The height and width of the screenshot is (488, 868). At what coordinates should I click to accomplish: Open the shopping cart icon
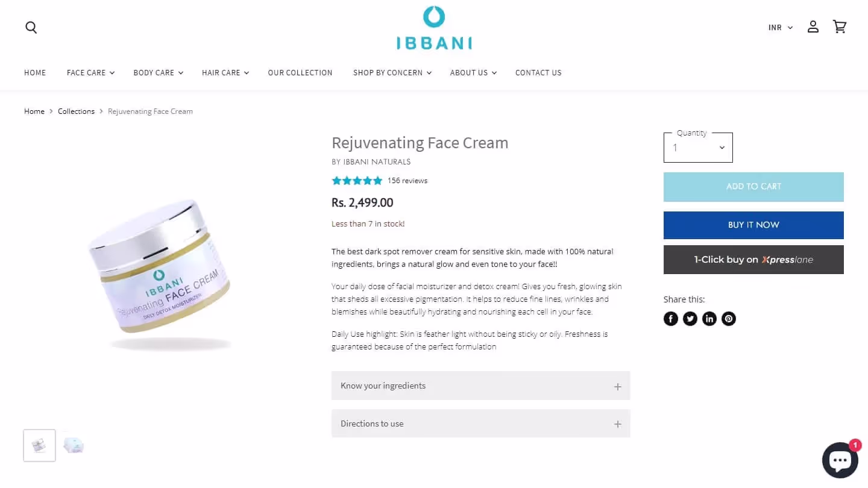point(839,27)
